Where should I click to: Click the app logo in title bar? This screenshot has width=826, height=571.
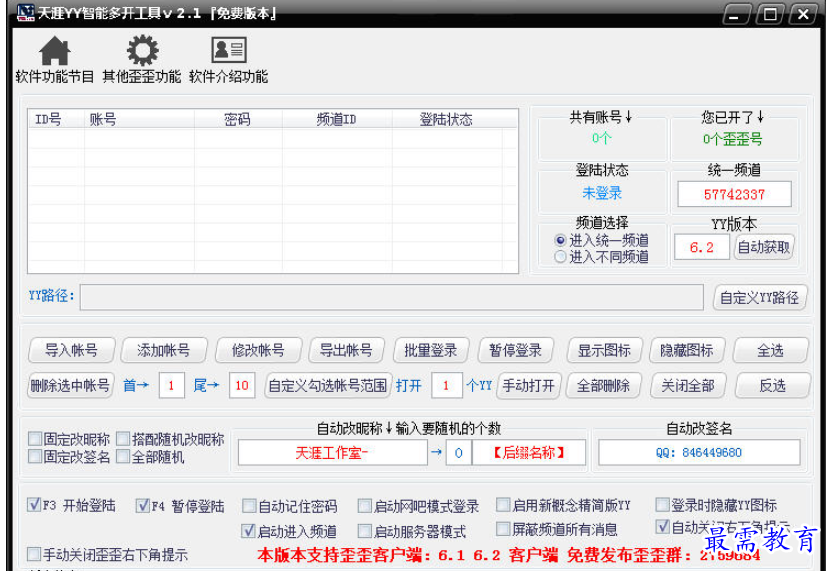(25, 13)
